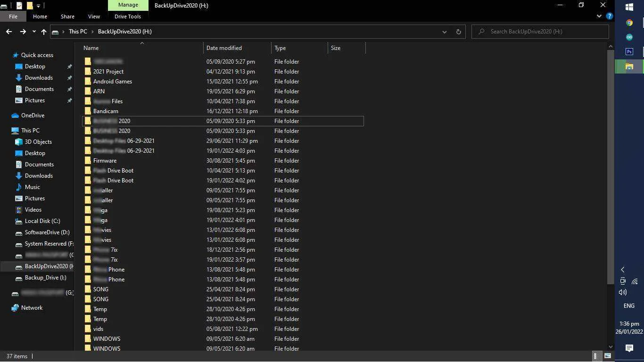This screenshot has width=644, height=362.
Task: Open the Explorer Help question mark
Action: pos(609,16)
